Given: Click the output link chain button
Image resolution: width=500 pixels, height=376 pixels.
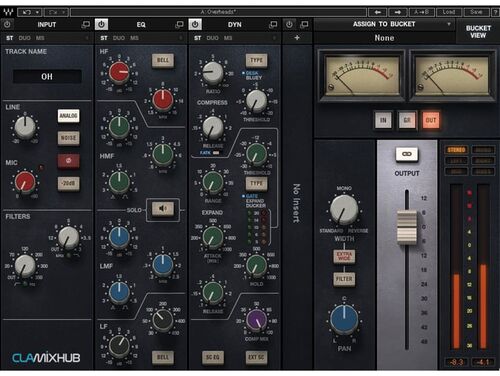Looking at the screenshot, I should [x=406, y=154].
